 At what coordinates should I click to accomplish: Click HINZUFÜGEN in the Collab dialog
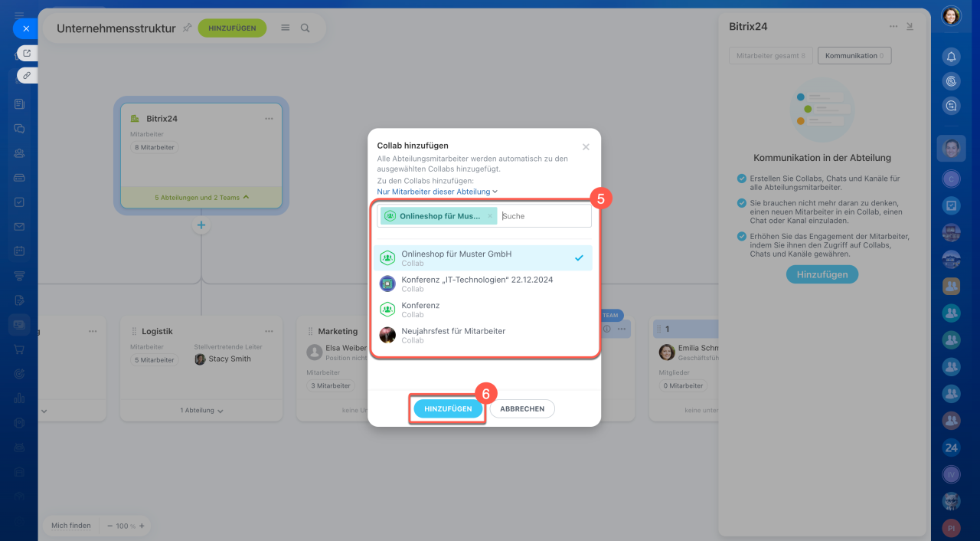(448, 409)
